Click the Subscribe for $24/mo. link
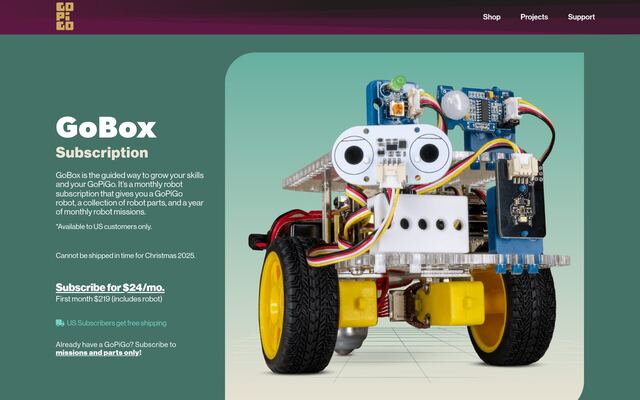This screenshot has height=400, width=640. [x=110, y=287]
